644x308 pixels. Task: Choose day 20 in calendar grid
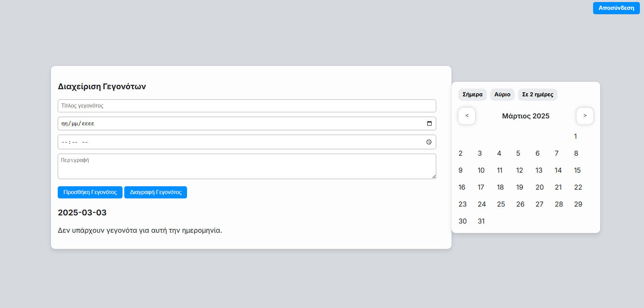pyautogui.click(x=539, y=187)
